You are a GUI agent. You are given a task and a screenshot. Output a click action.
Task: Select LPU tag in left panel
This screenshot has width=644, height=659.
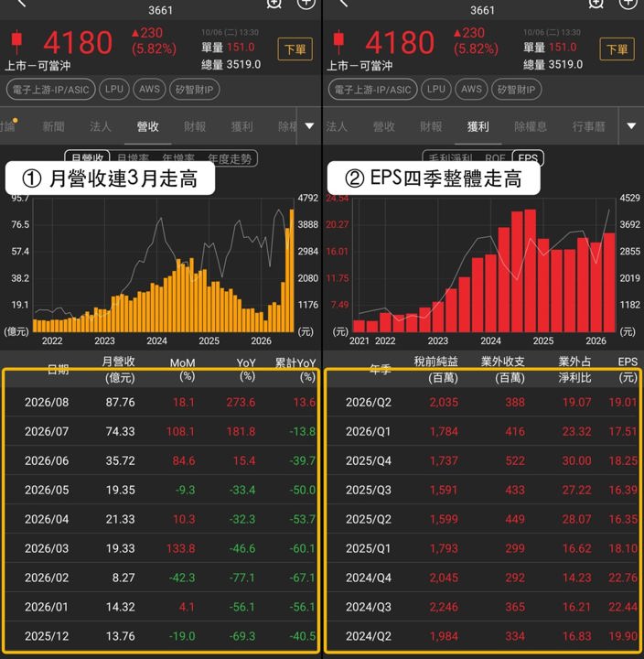pyautogui.click(x=114, y=90)
